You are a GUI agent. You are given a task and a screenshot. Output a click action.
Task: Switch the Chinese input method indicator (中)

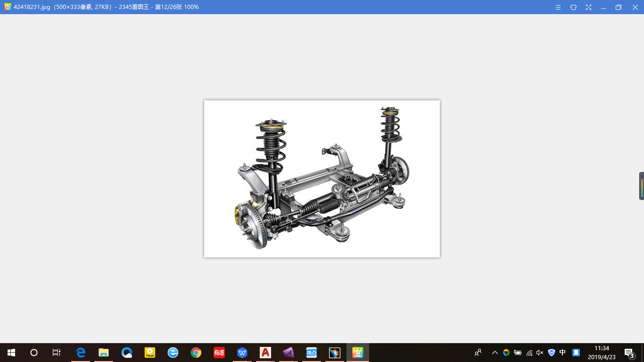(562, 353)
